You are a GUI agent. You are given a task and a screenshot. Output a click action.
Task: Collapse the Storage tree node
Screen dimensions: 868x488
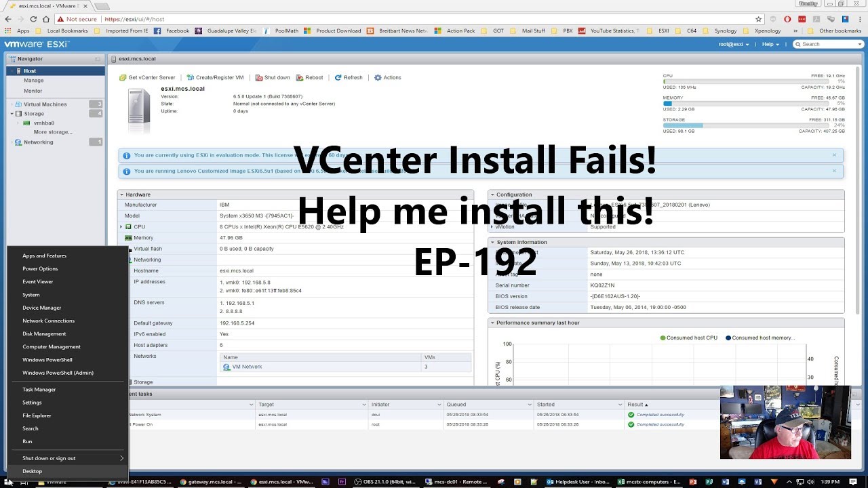12,114
